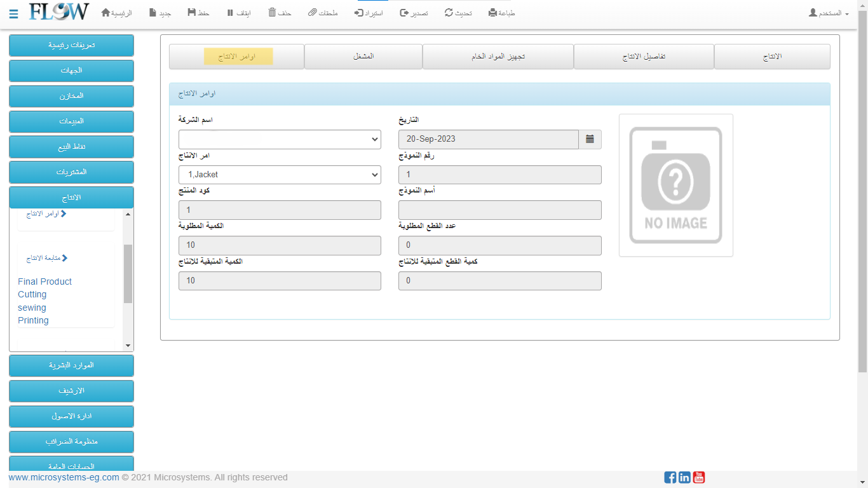Open Attachments (ملحقات) paperclip icon

click(313, 13)
